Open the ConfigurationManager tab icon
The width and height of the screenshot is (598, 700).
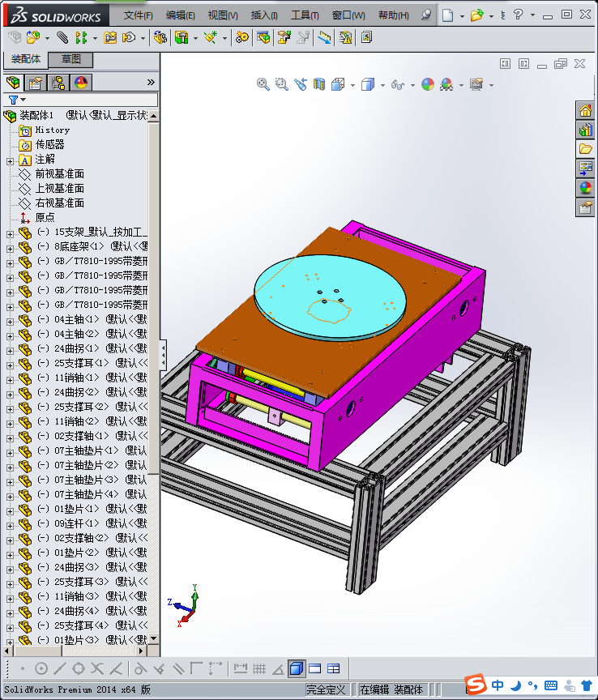click(x=58, y=83)
